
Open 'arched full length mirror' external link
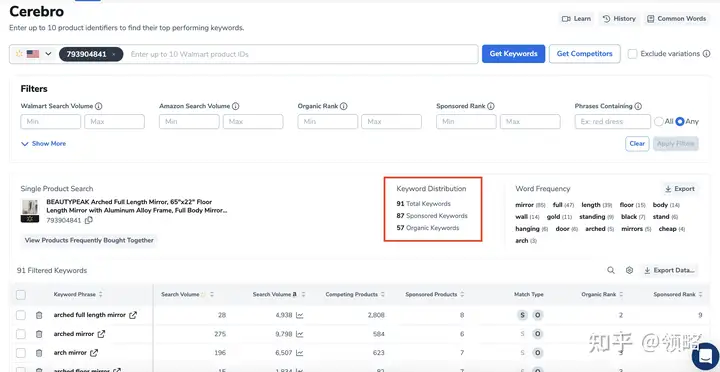(x=133, y=315)
